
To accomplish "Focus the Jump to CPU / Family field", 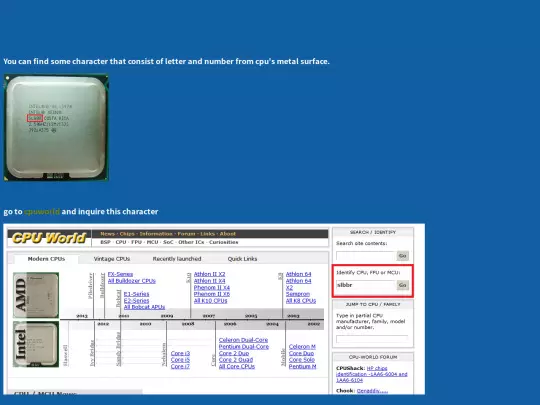I will tap(372, 339).
